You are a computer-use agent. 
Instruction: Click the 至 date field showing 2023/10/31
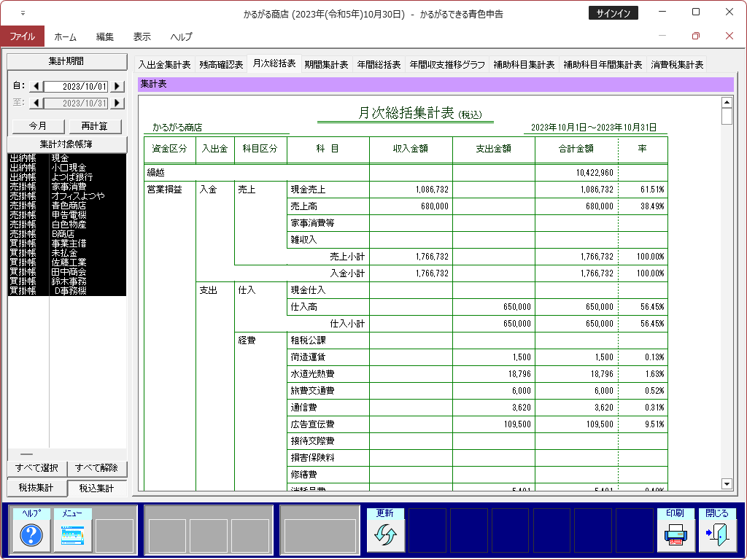[76, 103]
